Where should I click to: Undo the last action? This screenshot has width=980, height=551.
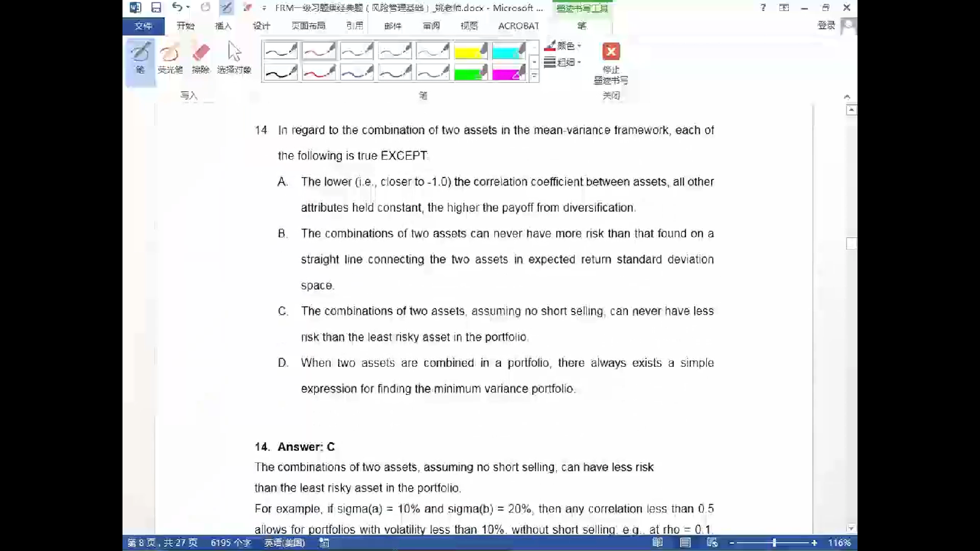pos(176,7)
